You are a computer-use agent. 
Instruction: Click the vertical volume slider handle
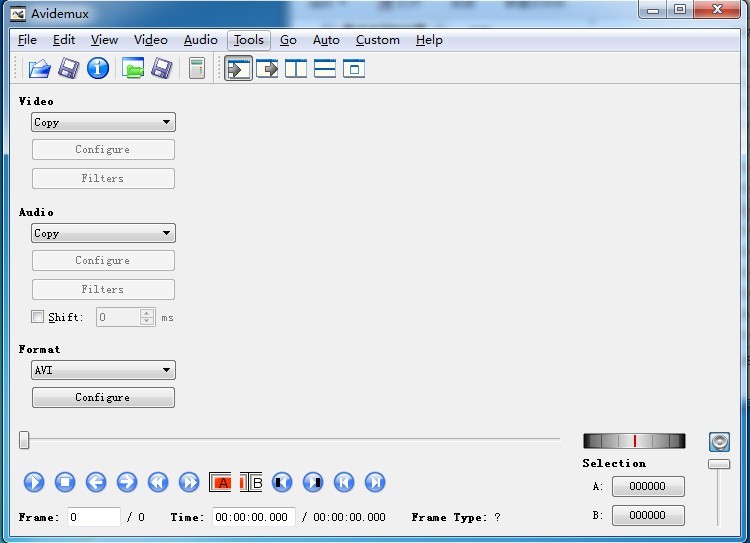(718, 464)
